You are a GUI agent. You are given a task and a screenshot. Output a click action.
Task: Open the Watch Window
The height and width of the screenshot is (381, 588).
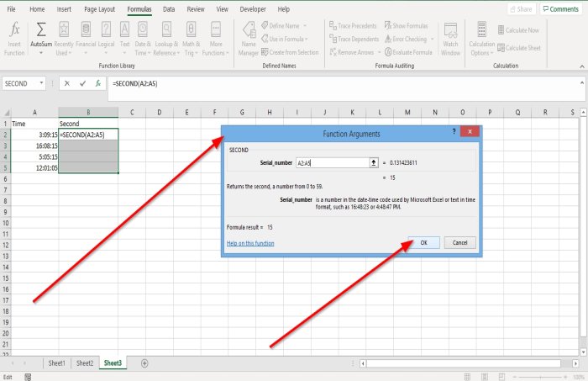[450, 39]
